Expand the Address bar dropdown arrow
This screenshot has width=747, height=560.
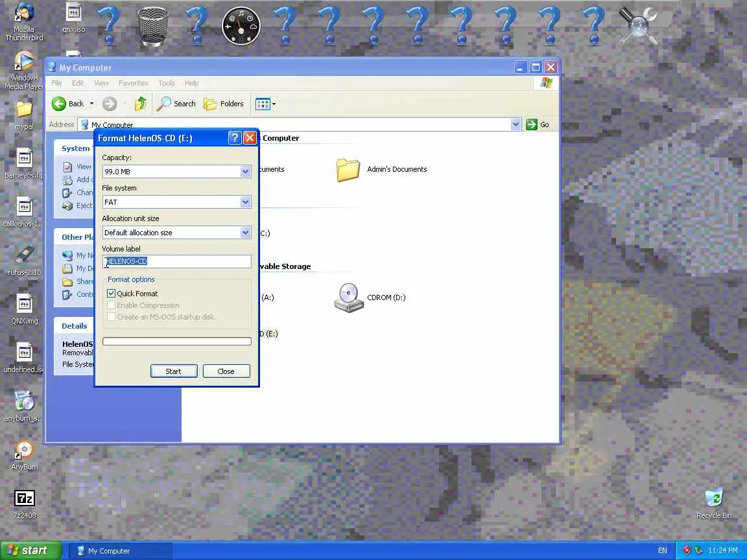pyautogui.click(x=516, y=124)
